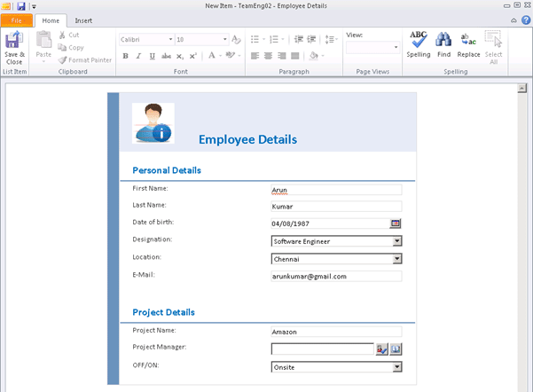Click the employee photo thumbnail
Image resolution: width=533 pixels, height=392 pixels.
pos(153,123)
